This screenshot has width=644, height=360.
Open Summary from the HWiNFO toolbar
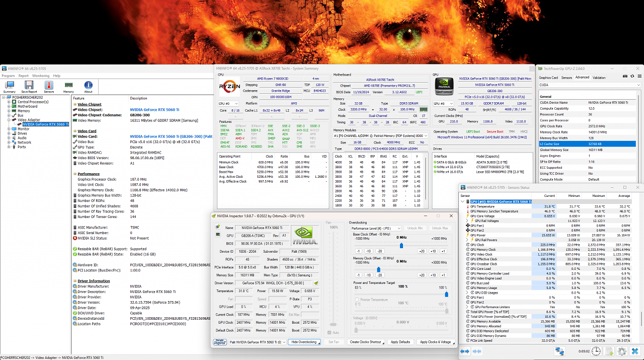click(9, 87)
